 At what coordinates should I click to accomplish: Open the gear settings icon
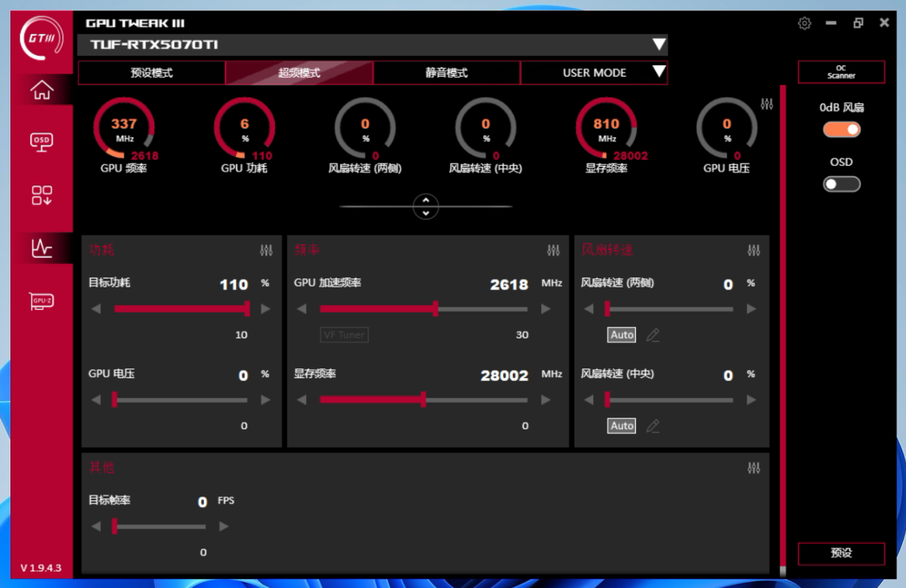click(x=804, y=23)
